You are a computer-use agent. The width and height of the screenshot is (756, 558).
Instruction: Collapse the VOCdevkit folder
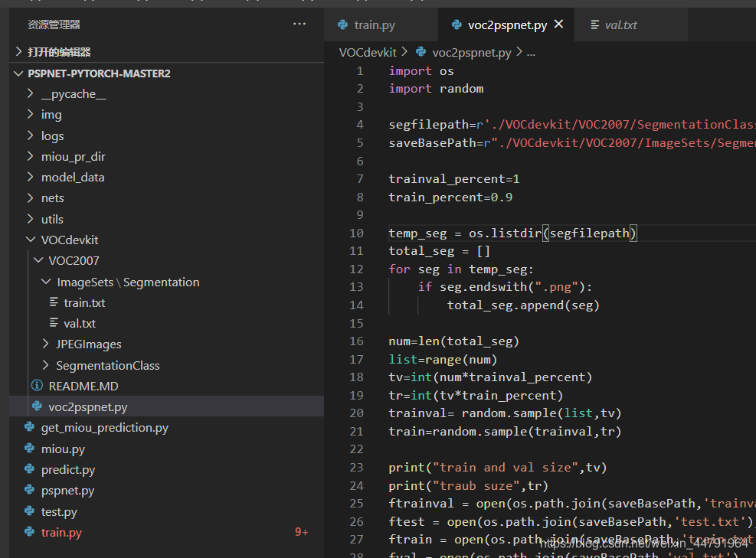coord(31,240)
